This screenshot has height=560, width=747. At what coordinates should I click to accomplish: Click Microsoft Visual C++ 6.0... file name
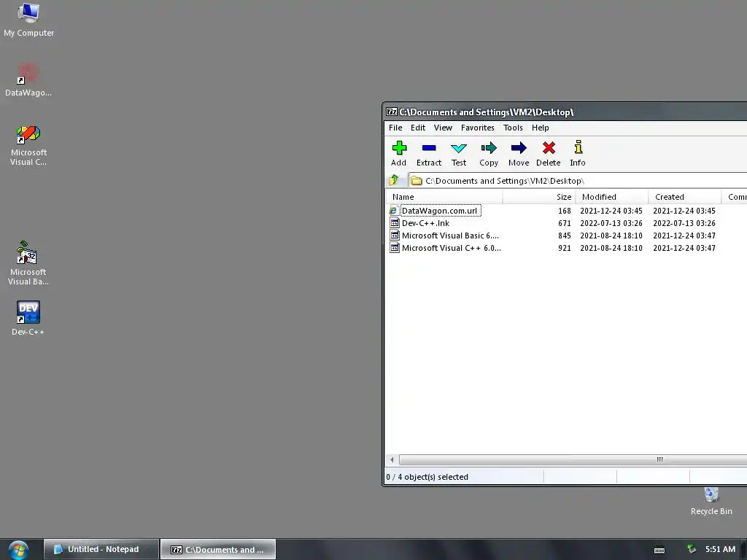[451, 248]
